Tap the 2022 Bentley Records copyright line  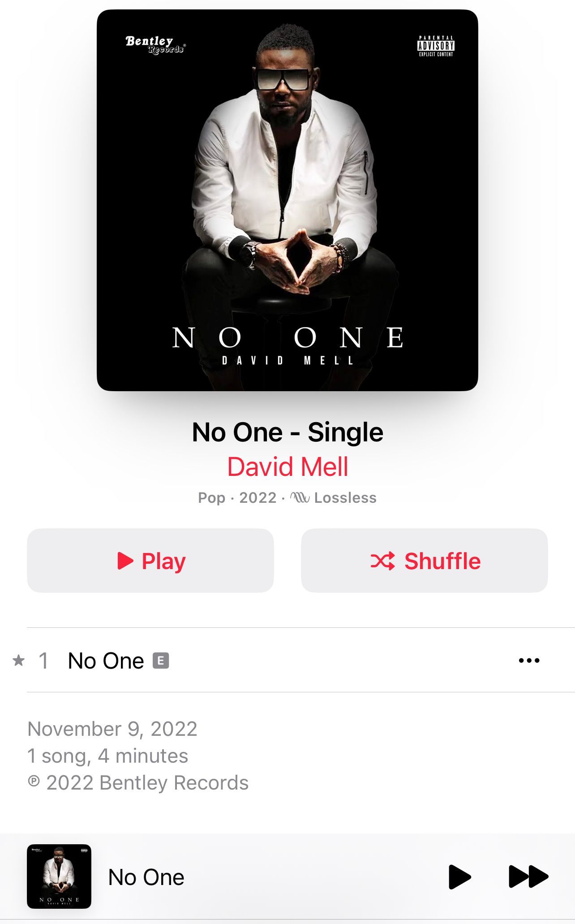(x=138, y=783)
